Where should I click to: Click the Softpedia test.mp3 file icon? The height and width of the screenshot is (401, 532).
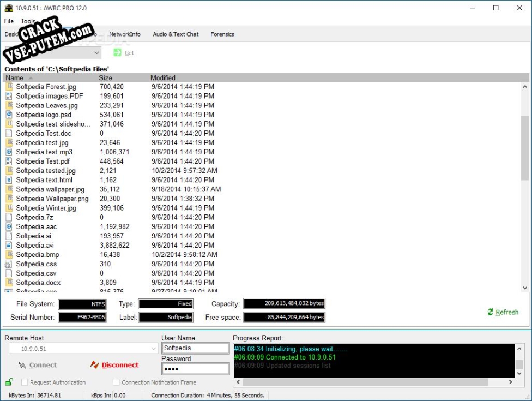point(8,152)
